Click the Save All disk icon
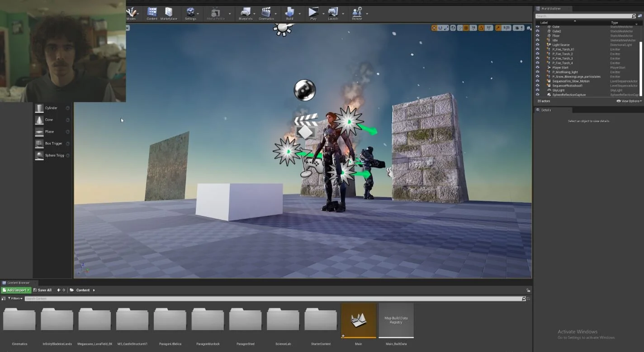This screenshot has height=352, width=644. click(35, 290)
